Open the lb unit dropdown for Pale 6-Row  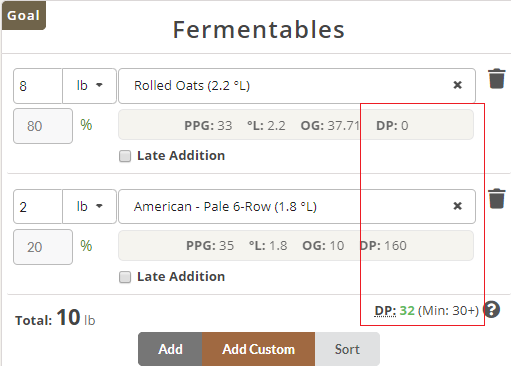89,206
